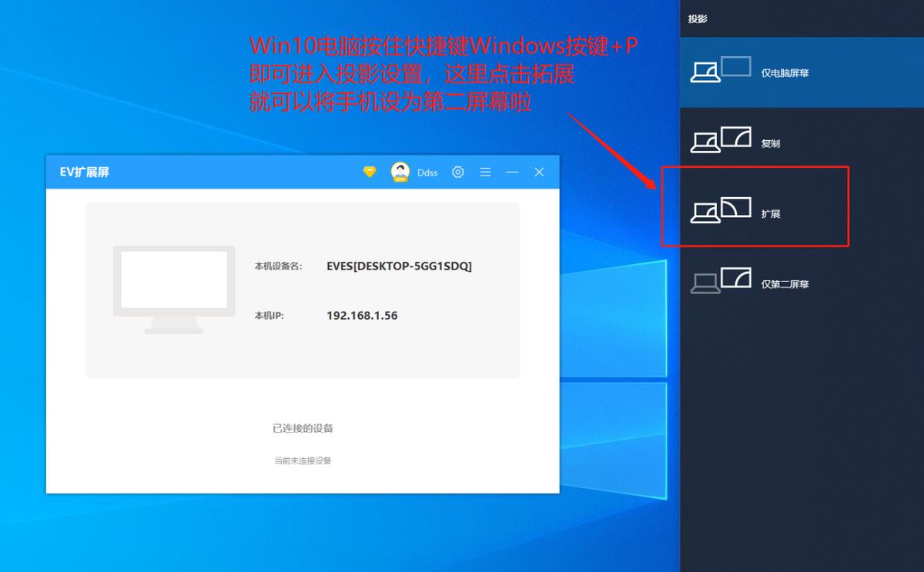The width and height of the screenshot is (924, 572).
Task: Click the EV扩展屏 window title
Action: [x=85, y=172]
